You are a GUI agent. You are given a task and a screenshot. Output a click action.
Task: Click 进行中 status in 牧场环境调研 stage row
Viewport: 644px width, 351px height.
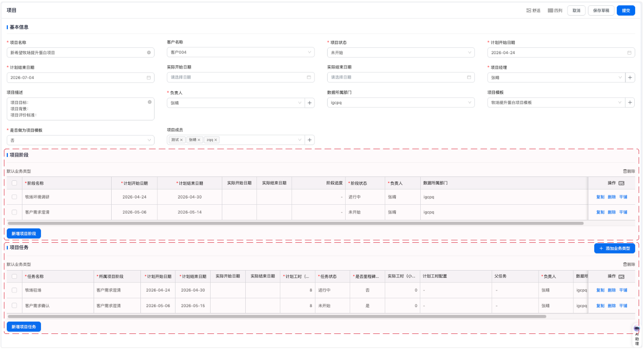(354, 197)
